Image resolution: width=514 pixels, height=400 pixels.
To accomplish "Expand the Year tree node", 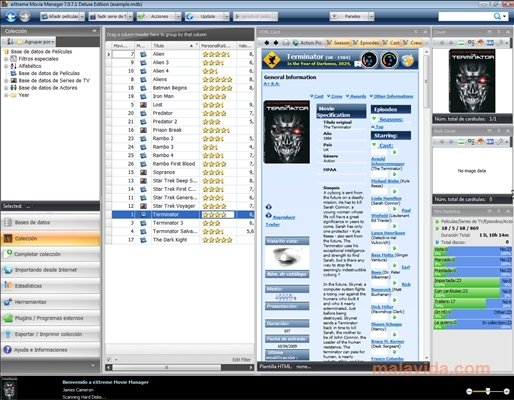I will point(6,95).
